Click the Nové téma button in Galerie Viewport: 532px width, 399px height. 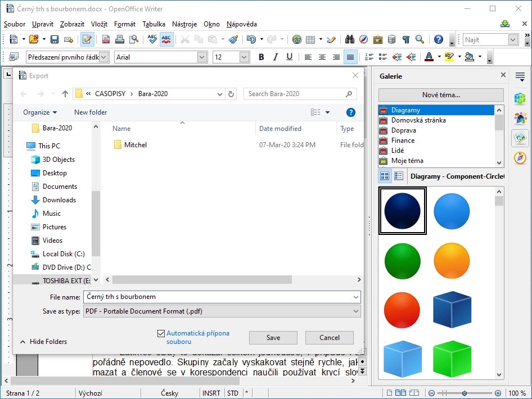click(440, 94)
